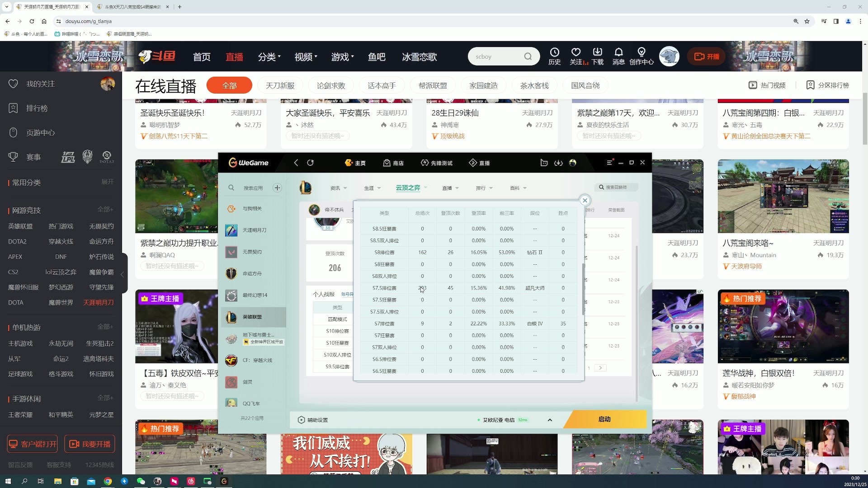Toggle the 关注 follow heart icon
868x488 pixels.
click(576, 52)
